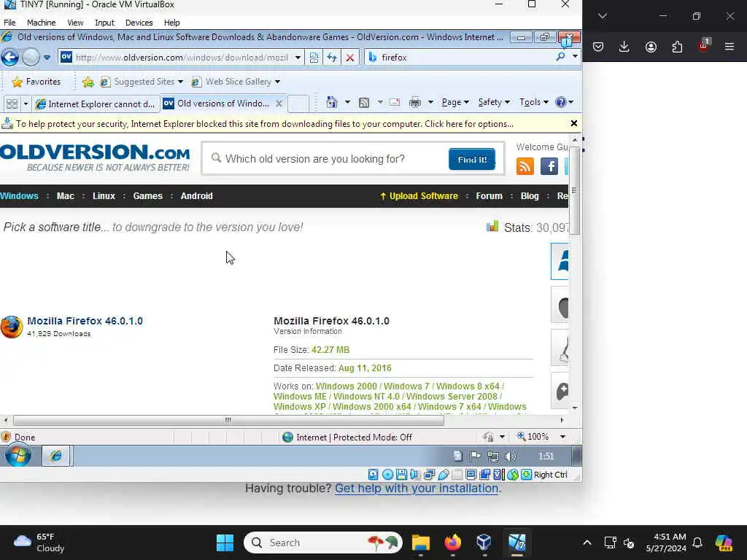The image size is (747, 560).
Task: Click VirtualBox optical disc status icon
Action: click(x=388, y=474)
